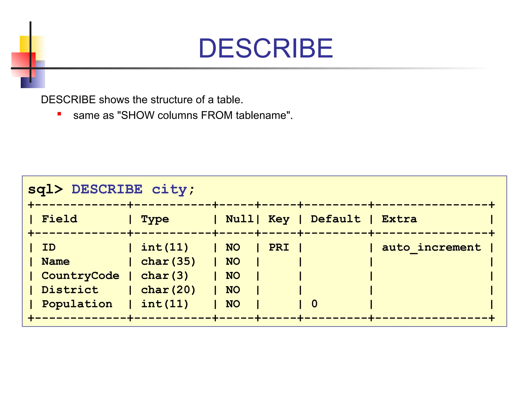The image size is (532, 399).
Task: Click the Type column header
Action: (x=155, y=219)
